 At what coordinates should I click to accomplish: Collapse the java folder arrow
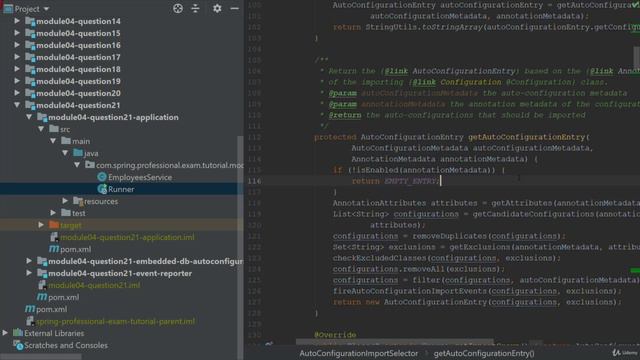[65, 153]
